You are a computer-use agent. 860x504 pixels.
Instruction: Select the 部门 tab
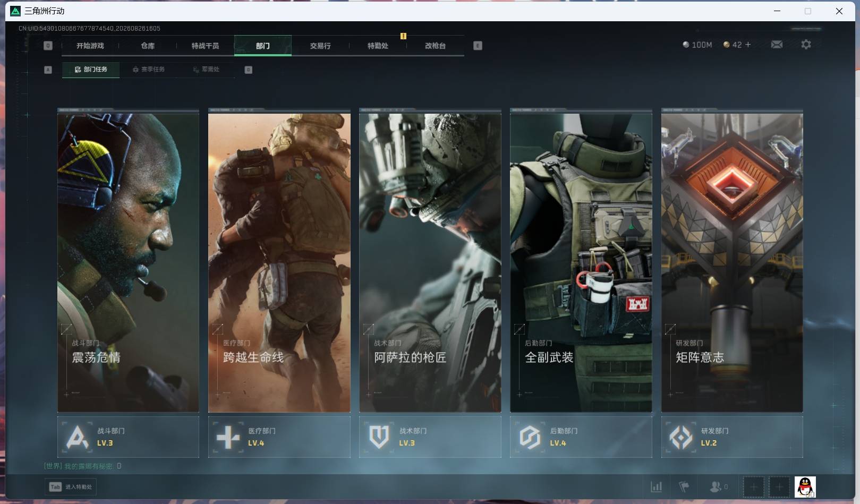click(x=263, y=46)
